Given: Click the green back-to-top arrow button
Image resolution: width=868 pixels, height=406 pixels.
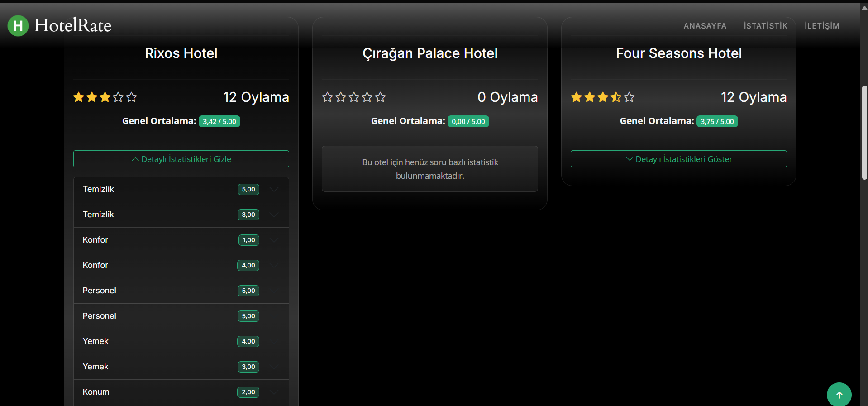Looking at the screenshot, I should point(839,395).
